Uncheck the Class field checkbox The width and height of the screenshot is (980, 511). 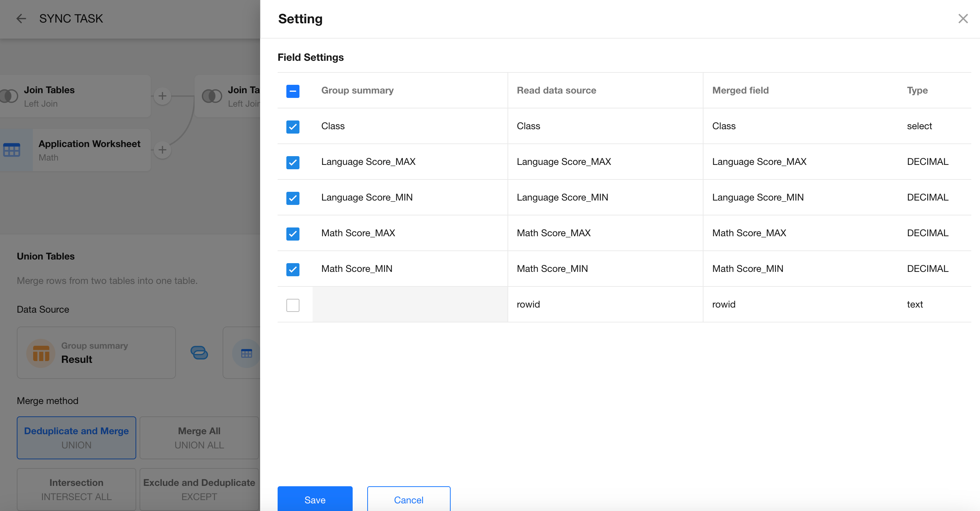[293, 127]
